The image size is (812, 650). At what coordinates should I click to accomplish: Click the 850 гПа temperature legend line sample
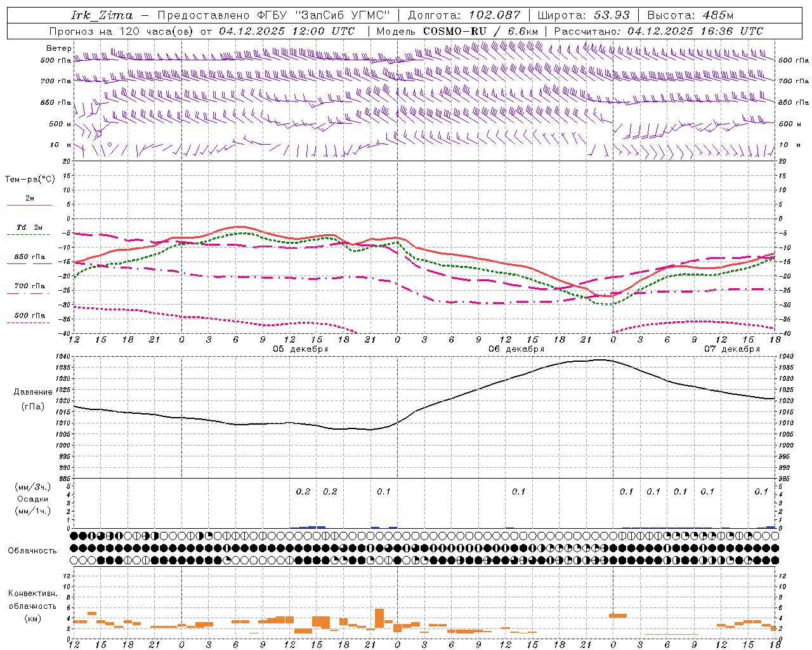28,263
